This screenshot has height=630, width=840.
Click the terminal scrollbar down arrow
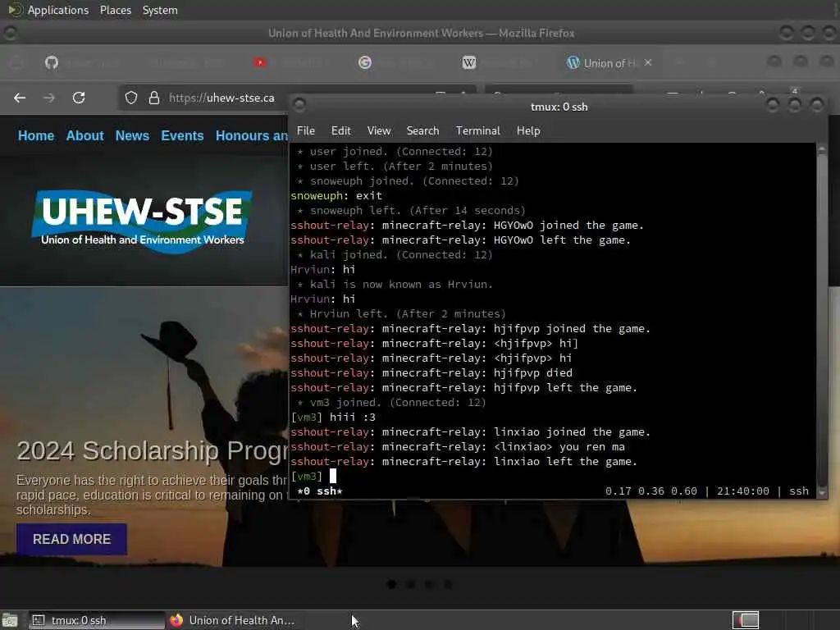click(822, 492)
